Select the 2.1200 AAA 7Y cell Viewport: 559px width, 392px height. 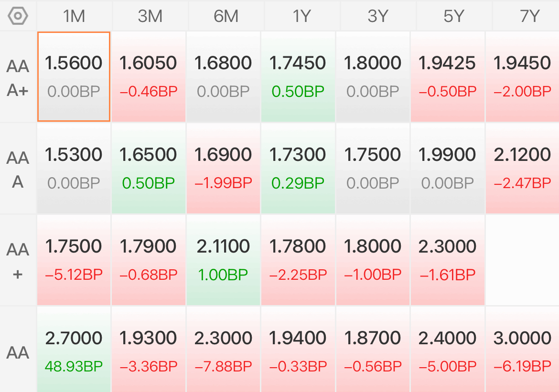(522, 168)
